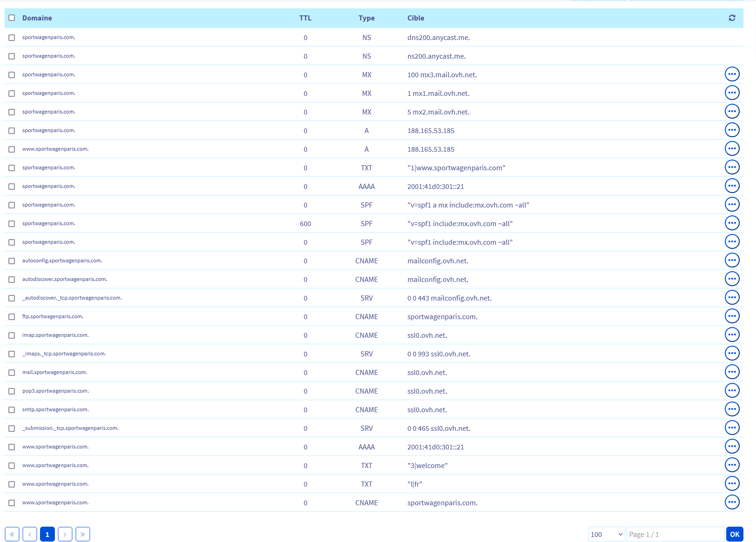Go to the first page with double-left arrow
The width and height of the screenshot is (756, 542).
point(12,535)
